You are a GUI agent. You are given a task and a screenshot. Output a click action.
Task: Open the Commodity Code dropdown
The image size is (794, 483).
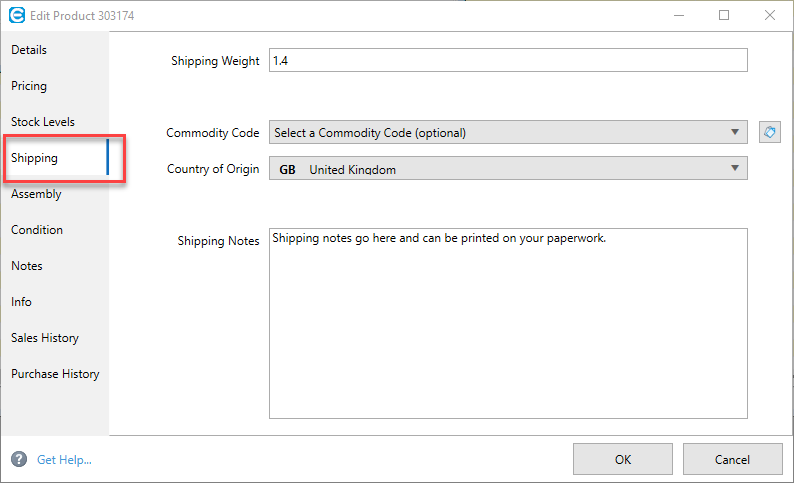[x=508, y=132]
